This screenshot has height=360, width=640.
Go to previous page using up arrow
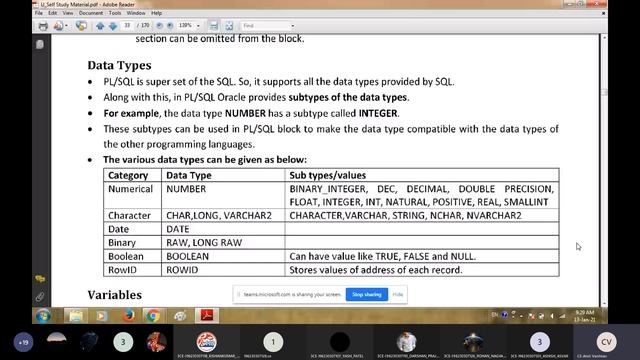(100, 26)
